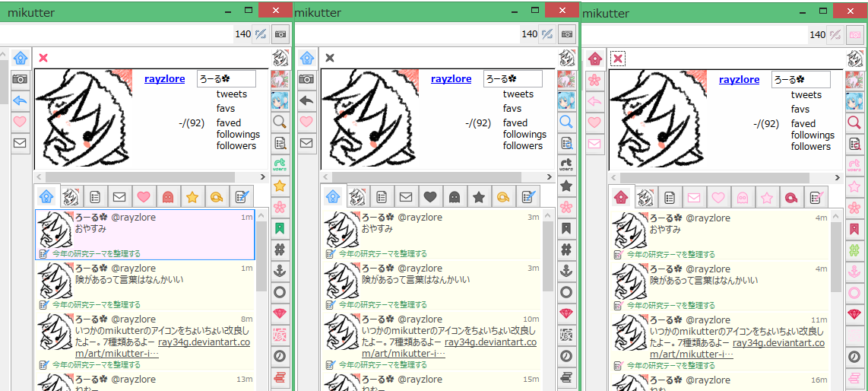
Task: Open black RT users tab in middle window
Action: tap(566, 164)
